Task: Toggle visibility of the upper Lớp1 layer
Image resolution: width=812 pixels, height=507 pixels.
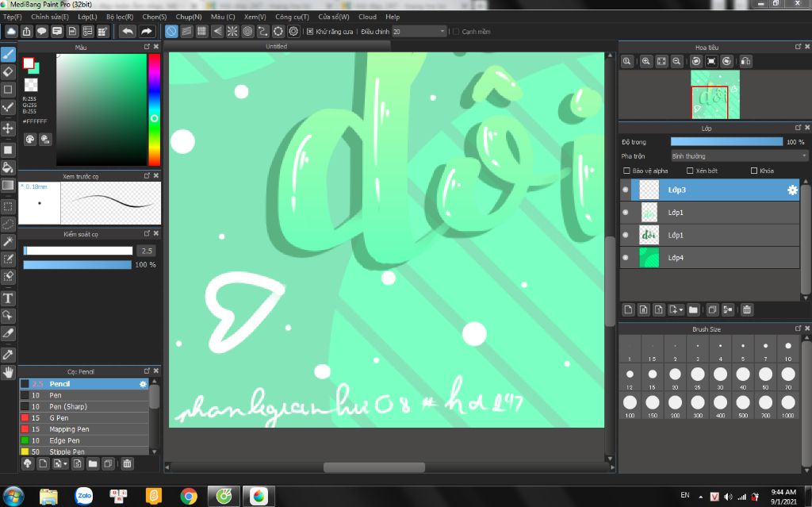Action: 626,213
